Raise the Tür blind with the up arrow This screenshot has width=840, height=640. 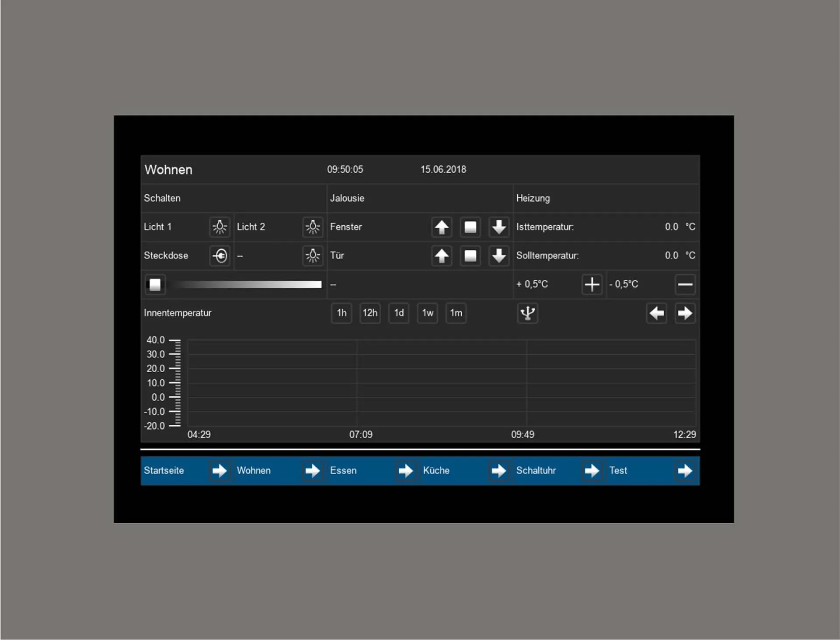tap(441, 256)
